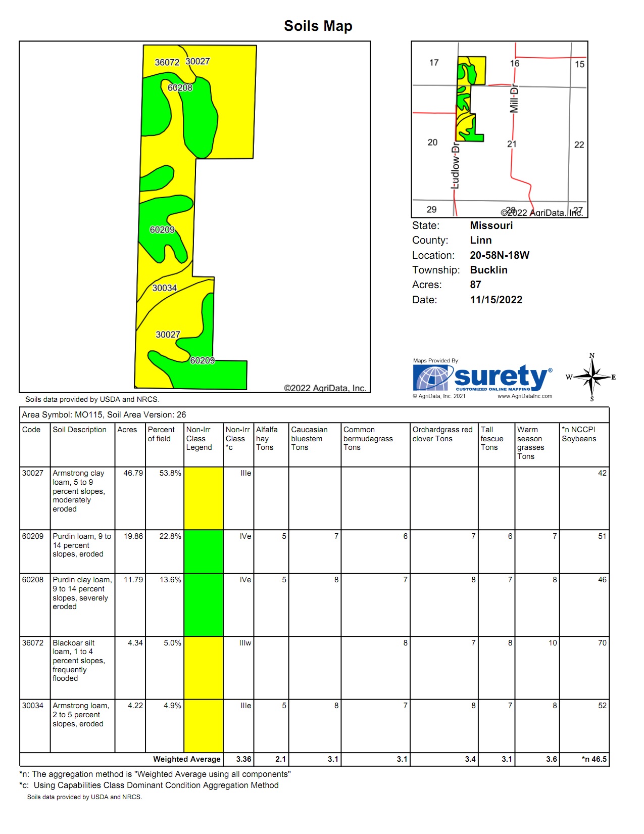Select the *n NCCPI Soybeans column header
Viewport: 644px width, 834px height.
coord(579,434)
